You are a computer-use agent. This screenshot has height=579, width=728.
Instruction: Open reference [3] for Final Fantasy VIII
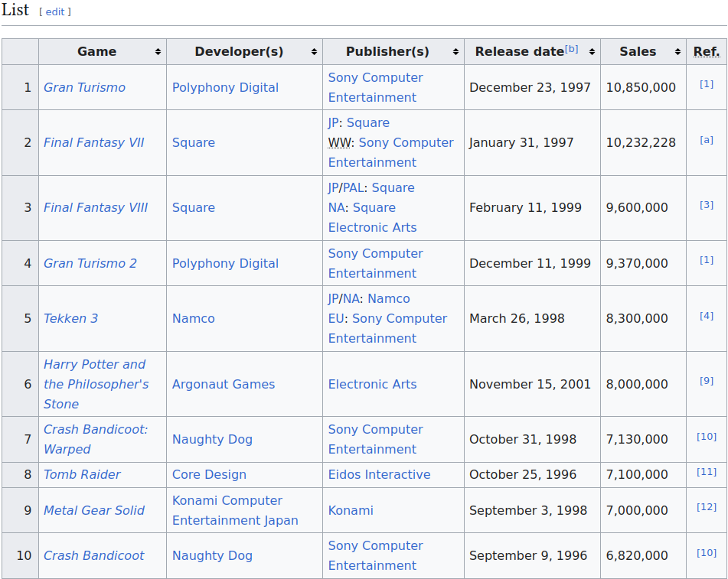point(706,204)
